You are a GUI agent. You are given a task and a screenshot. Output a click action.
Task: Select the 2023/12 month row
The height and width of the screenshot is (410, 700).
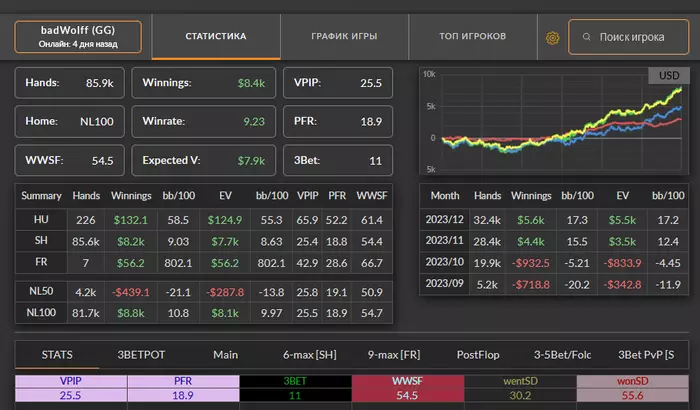coord(554,220)
